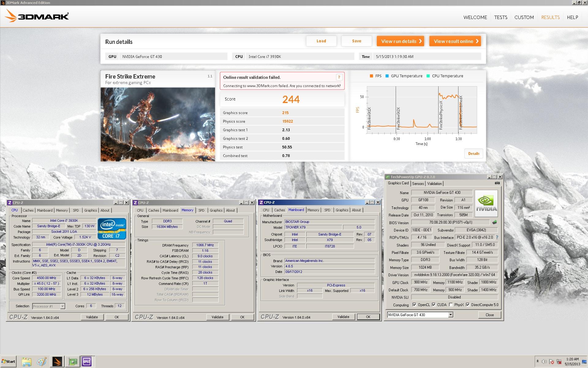588x368 pixels.
Task: Click the title bar icon of CPU-Z Memory window
Action: pyautogui.click(x=135, y=203)
